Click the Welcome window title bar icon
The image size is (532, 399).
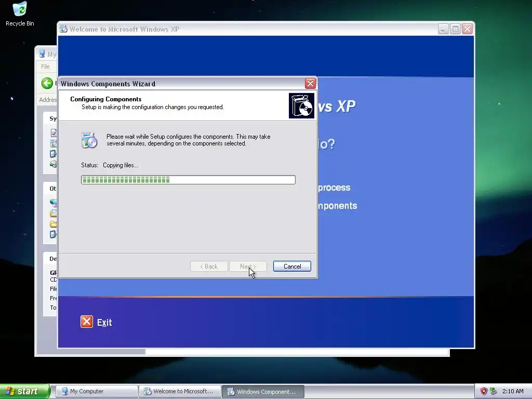(x=63, y=29)
